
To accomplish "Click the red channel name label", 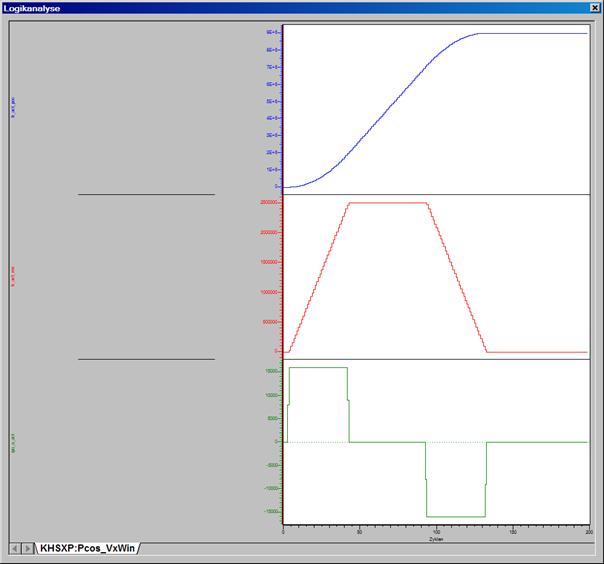I will pyautogui.click(x=13, y=276).
